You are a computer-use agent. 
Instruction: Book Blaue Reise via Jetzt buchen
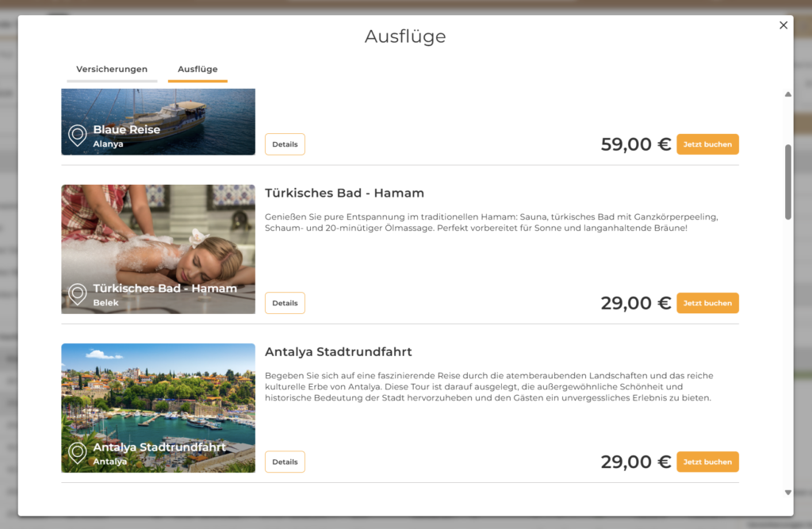707,144
